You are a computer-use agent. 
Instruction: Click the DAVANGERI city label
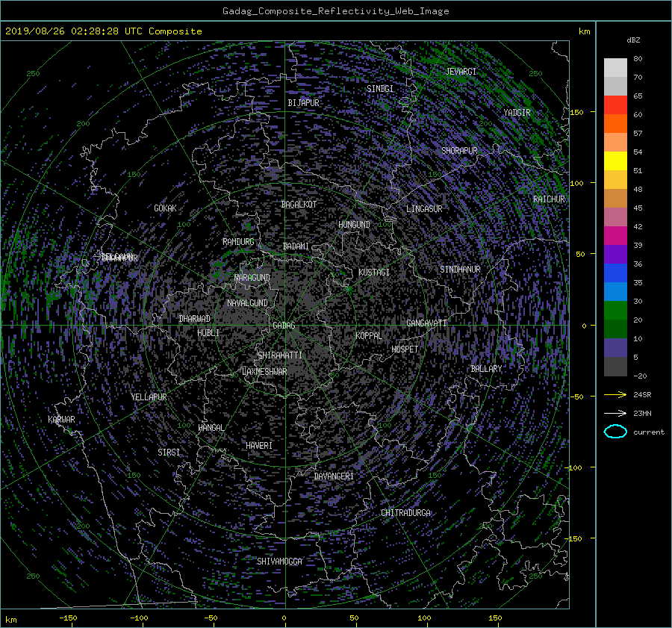[x=334, y=476]
